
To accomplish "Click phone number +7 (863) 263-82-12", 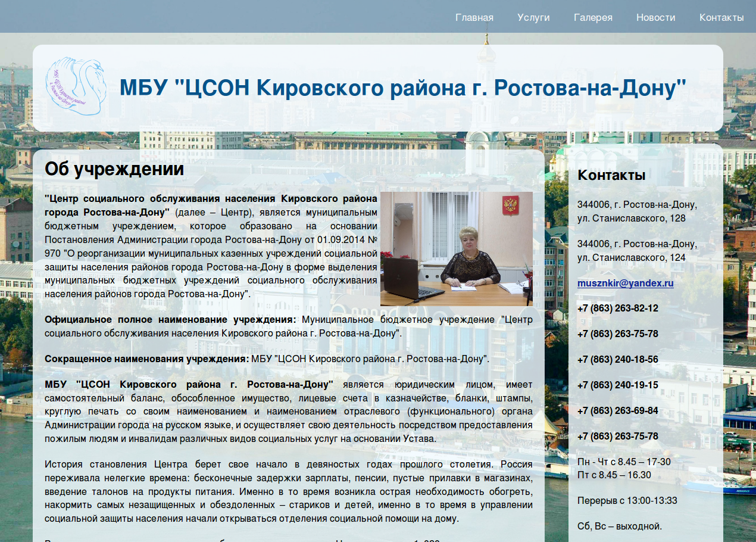I will tap(618, 309).
